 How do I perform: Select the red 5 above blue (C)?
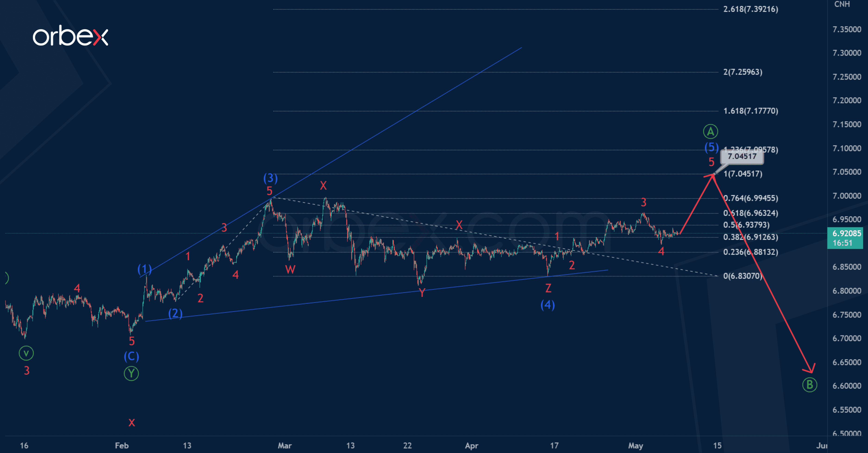pyautogui.click(x=132, y=341)
